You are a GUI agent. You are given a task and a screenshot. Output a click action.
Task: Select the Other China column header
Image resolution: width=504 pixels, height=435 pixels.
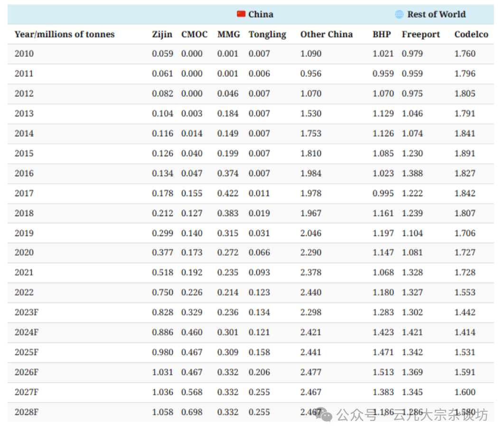(326, 34)
